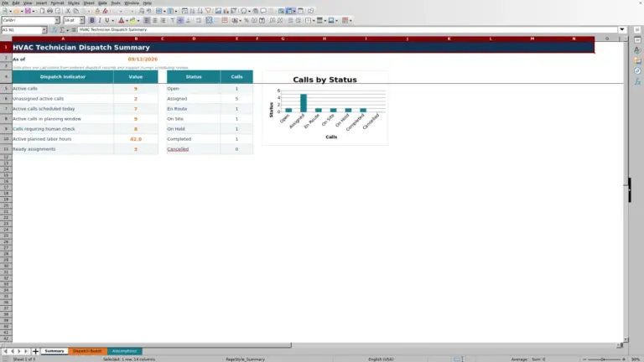The image size is (644, 362).
Task: Click the font color swatch
Action: tap(121, 20)
